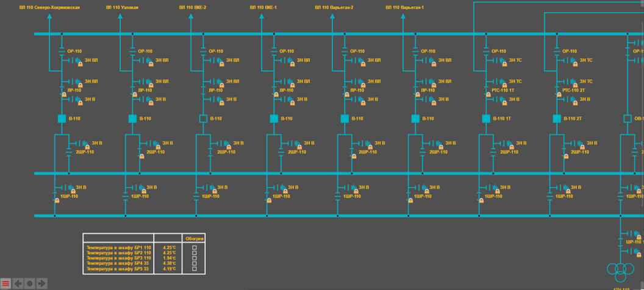Select the В-110 2Т transformer breaker
The height and width of the screenshot is (290, 644).
point(557,119)
